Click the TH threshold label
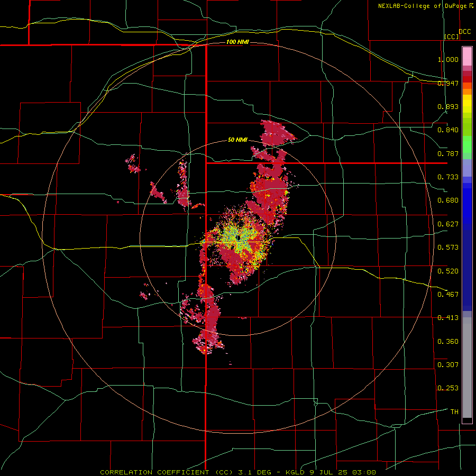Viewport: 476px width, 476px height. (x=454, y=412)
